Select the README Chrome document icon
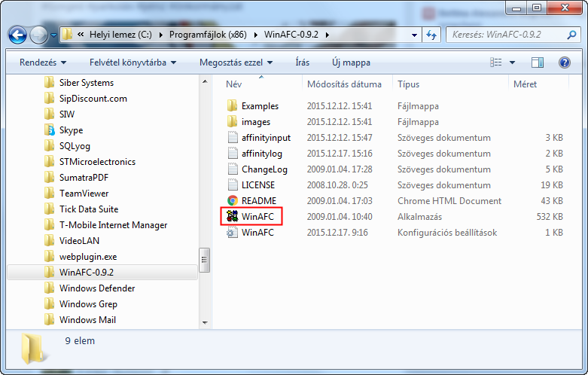 tap(233, 200)
